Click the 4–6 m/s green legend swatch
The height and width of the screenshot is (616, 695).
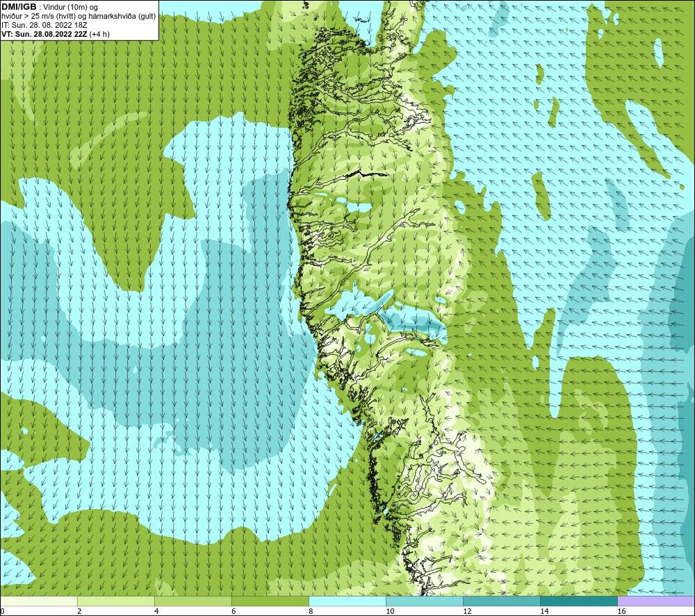(193, 601)
